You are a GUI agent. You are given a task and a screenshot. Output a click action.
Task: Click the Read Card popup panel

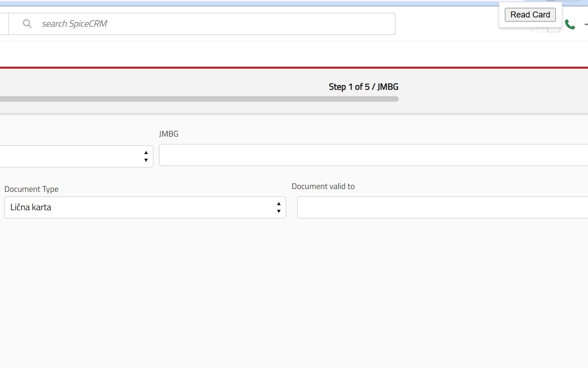[x=530, y=14]
